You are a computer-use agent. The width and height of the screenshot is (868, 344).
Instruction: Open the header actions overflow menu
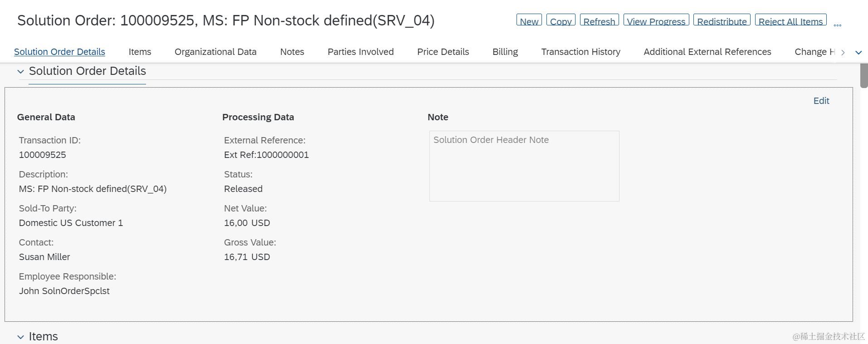pyautogui.click(x=837, y=24)
